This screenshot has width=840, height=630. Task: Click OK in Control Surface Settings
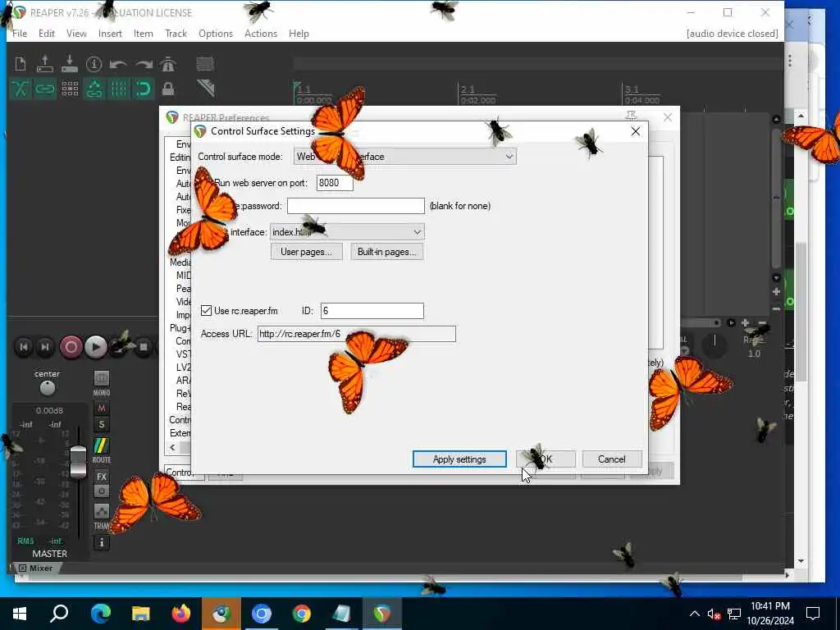pos(546,459)
